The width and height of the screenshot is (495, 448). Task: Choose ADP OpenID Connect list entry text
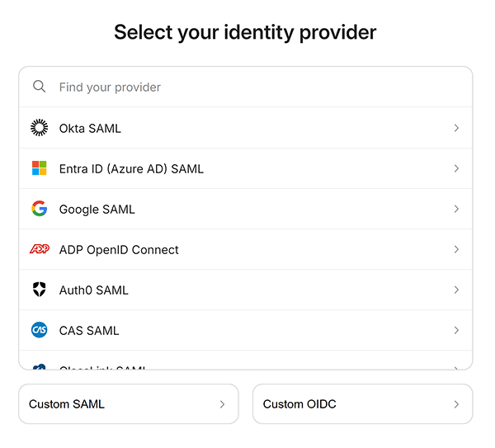(119, 250)
